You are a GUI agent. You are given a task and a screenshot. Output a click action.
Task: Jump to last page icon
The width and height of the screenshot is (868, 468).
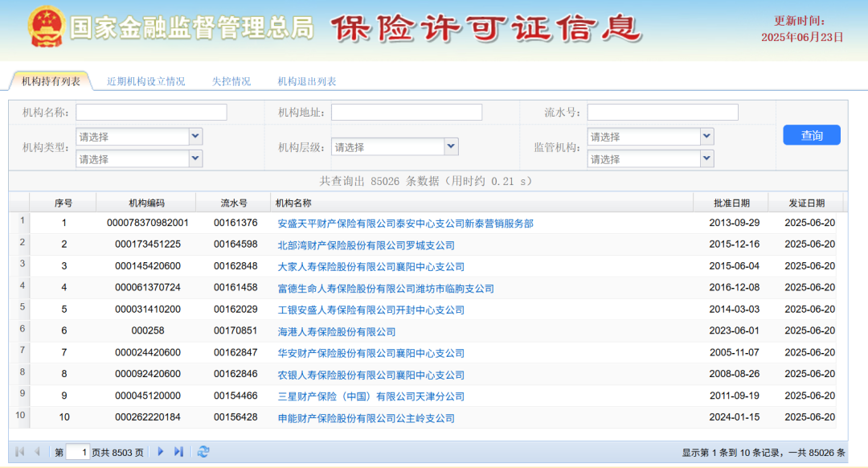178,452
